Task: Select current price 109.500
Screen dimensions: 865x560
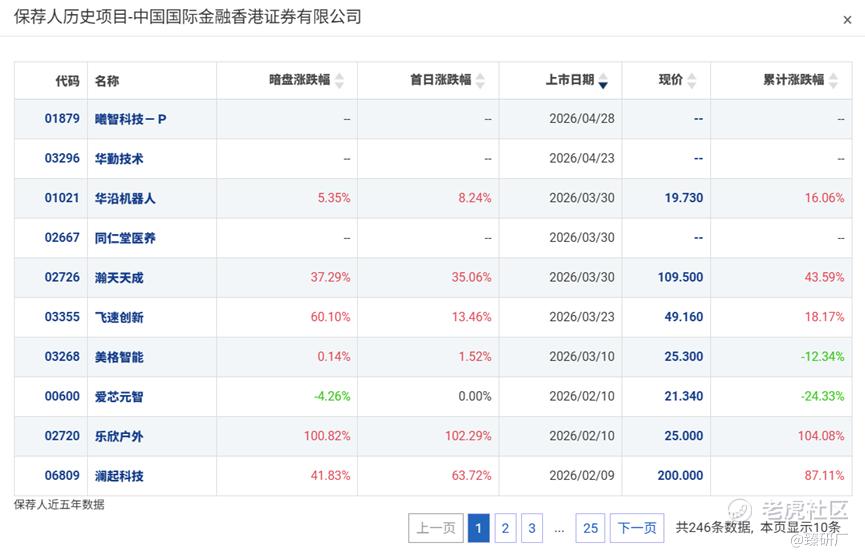Action: (x=681, y=278)
